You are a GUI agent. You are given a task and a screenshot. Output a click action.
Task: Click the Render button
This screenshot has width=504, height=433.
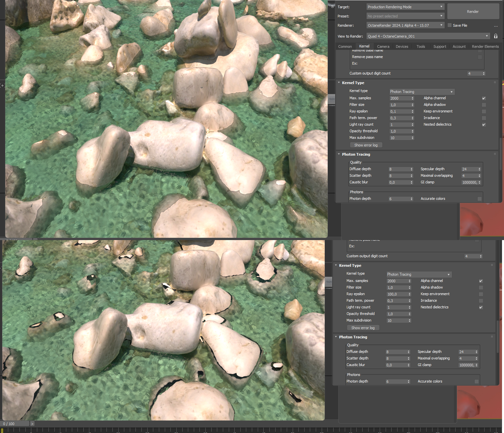click(x=473, y=12)
